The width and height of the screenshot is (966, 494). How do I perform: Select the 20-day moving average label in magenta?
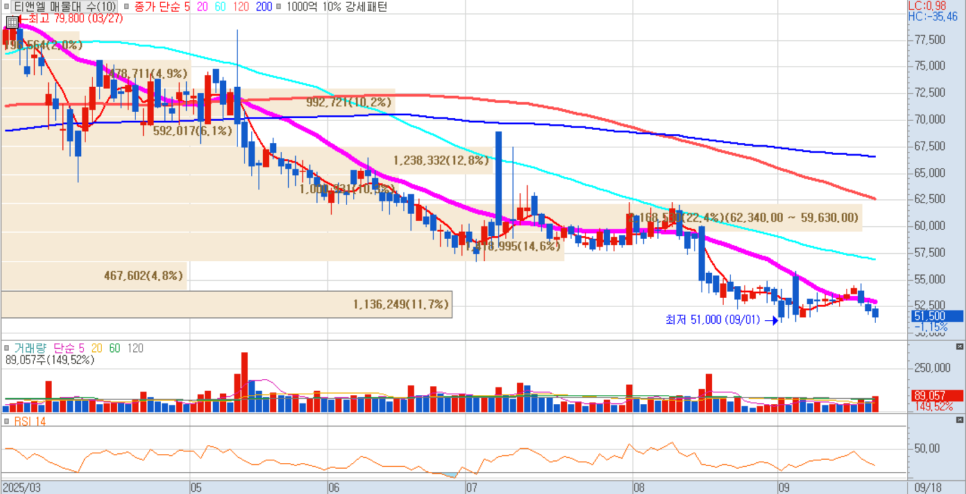point(201,7)
